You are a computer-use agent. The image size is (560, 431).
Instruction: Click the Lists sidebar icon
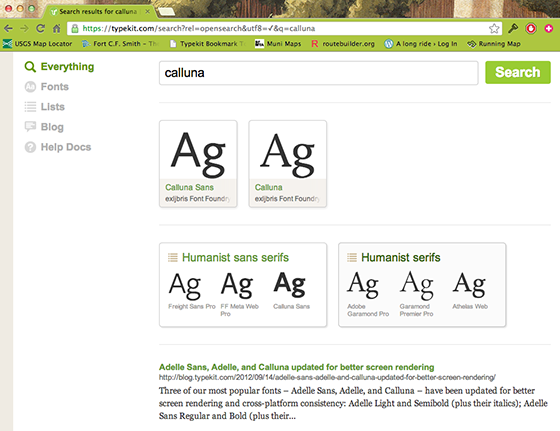(30, 107)
